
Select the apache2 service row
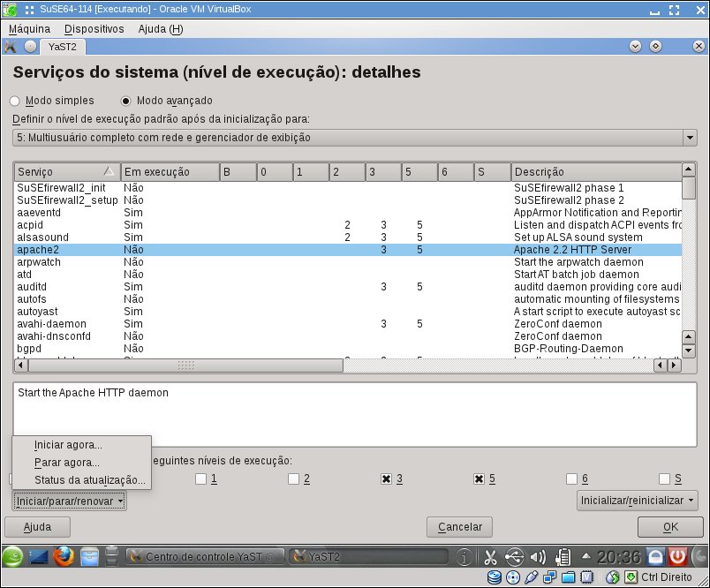click(348, 250)
